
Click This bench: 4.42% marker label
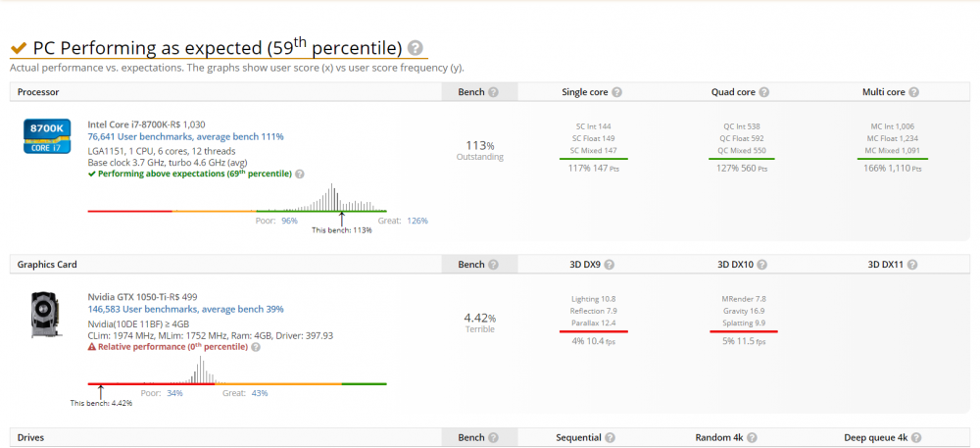click(x=101, y=403)
